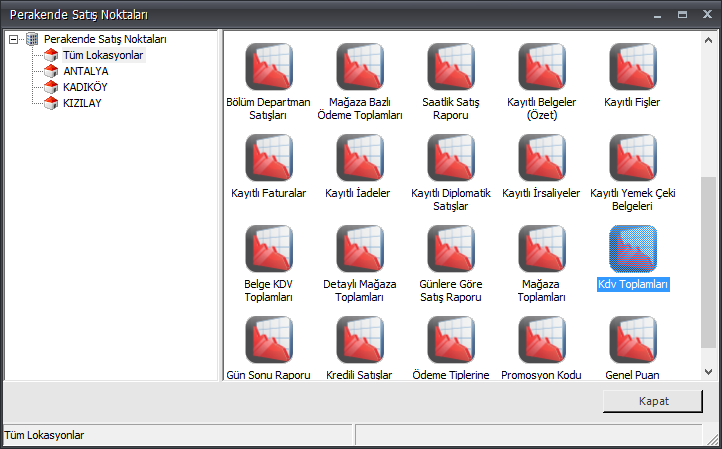Open Detaylı Mağaza Toplamları report icon
This screenshot has height=449, width=722.
[360, 249]
